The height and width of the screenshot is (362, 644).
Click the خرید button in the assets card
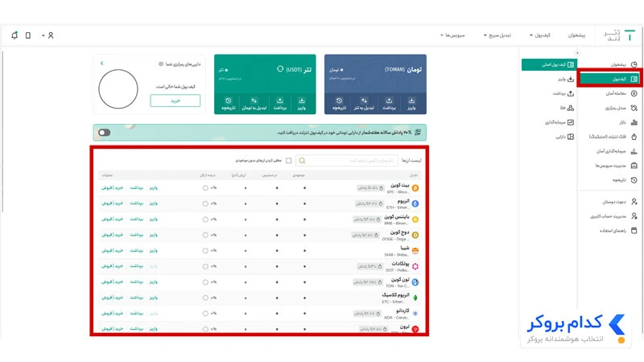coord(175,101)
